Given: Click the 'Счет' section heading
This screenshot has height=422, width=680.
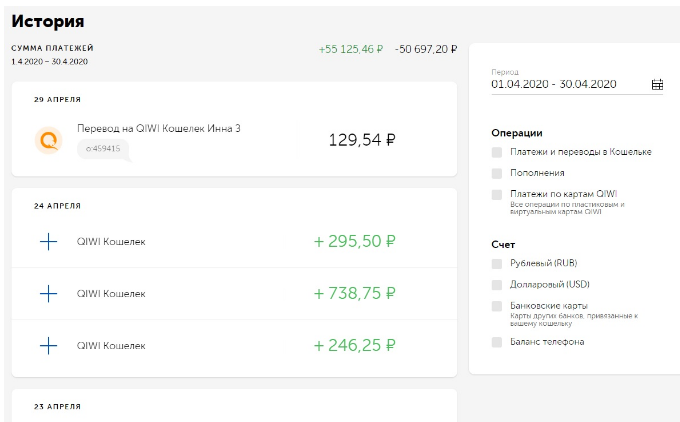Looking at the screenshot, I should coord(503,245).
